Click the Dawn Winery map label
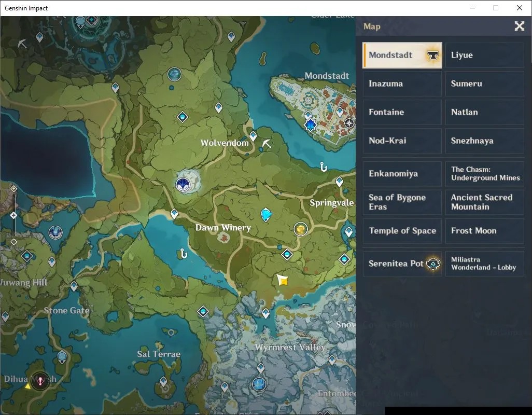Image resolution: width=532 pixels, height=415 pixels. (223, 228)
